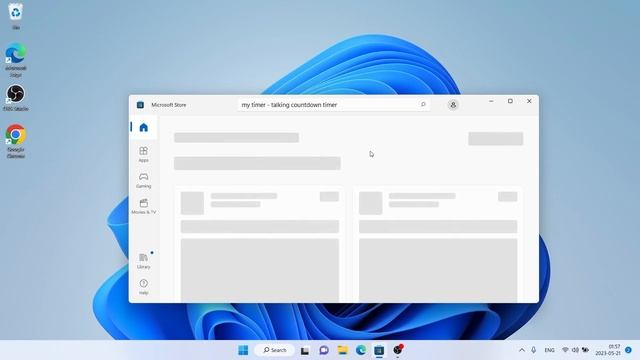The width and height of the screenshot is (640, 360).
Task: Select the Microsoft Edge desktop shortcut
Action: click(x=16, y=60)
